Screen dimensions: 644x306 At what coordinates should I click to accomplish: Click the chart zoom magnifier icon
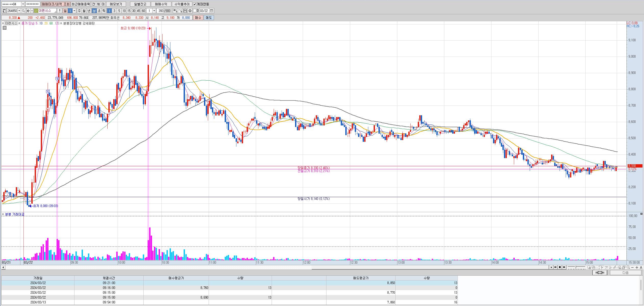[628, 267]
